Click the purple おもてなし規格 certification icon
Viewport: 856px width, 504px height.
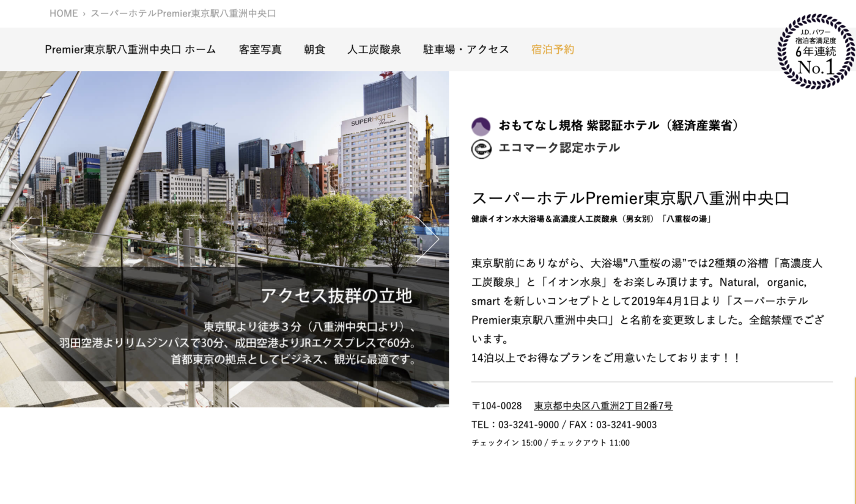481,126
